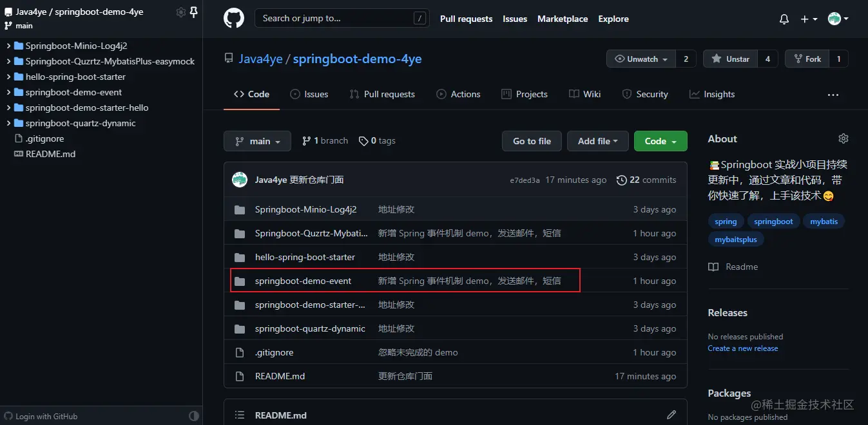Open the main branch dropdown
The height and width of the screenshot is (425, 868).
(257, 141)
